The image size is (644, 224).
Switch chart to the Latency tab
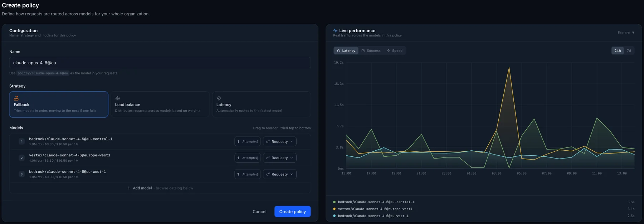coord(346,51)
